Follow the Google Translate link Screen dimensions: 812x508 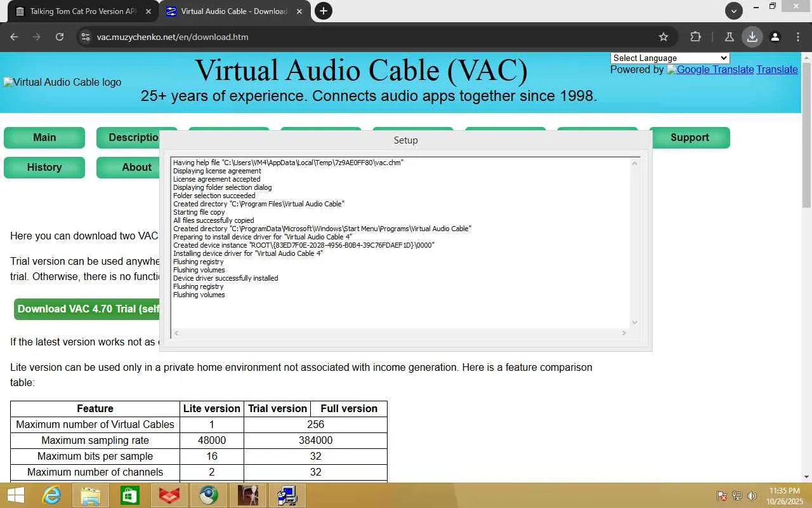710,70
